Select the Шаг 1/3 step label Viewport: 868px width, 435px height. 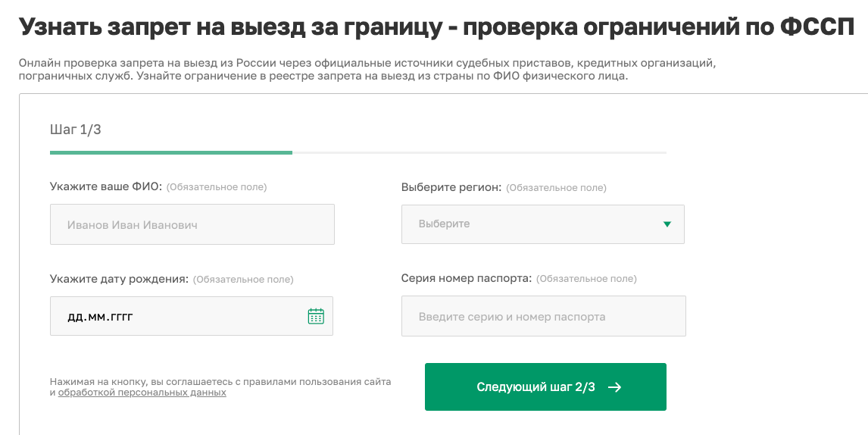click(x=75, y=130)
